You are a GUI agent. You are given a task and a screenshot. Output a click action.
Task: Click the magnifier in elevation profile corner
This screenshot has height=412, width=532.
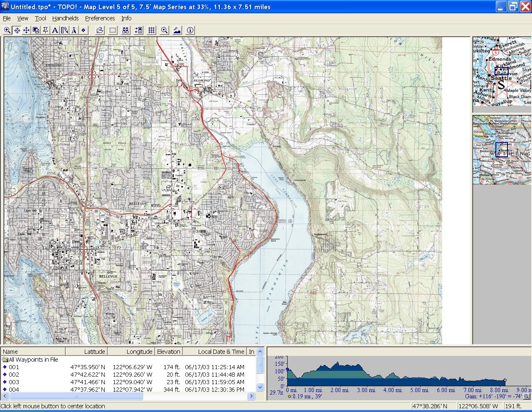click(527, 396)
